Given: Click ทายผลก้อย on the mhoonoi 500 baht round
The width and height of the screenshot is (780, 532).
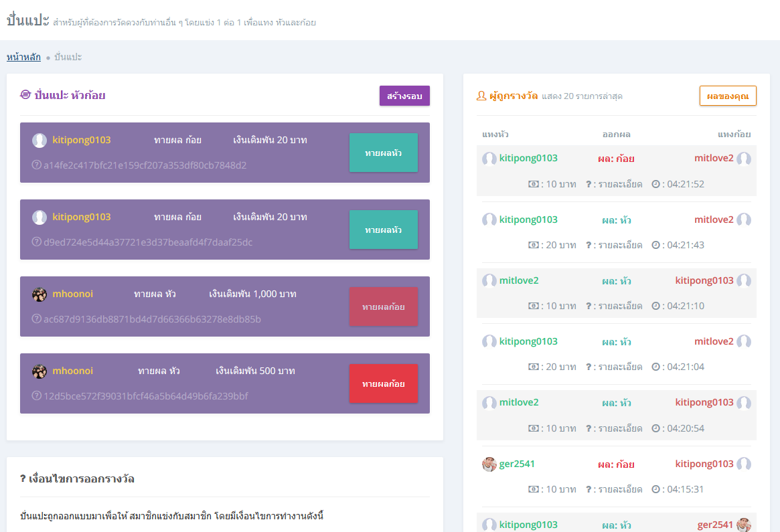Looking at the screenshot, I should point(383,384).
